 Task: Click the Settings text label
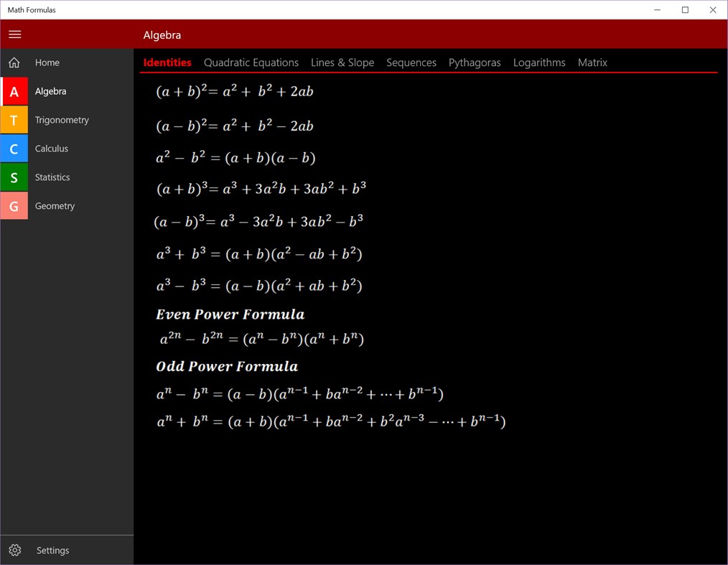52,550
